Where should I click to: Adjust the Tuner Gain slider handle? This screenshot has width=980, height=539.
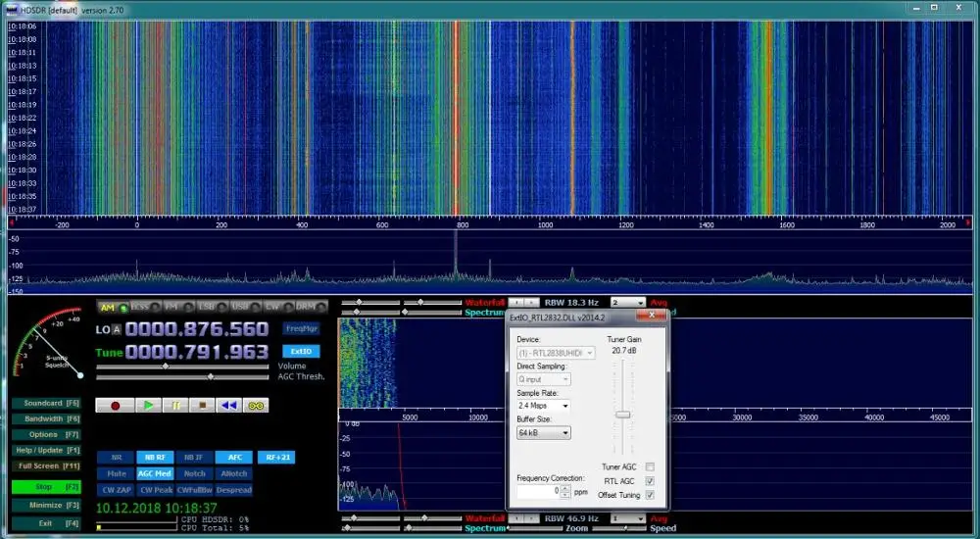point(622,415)
